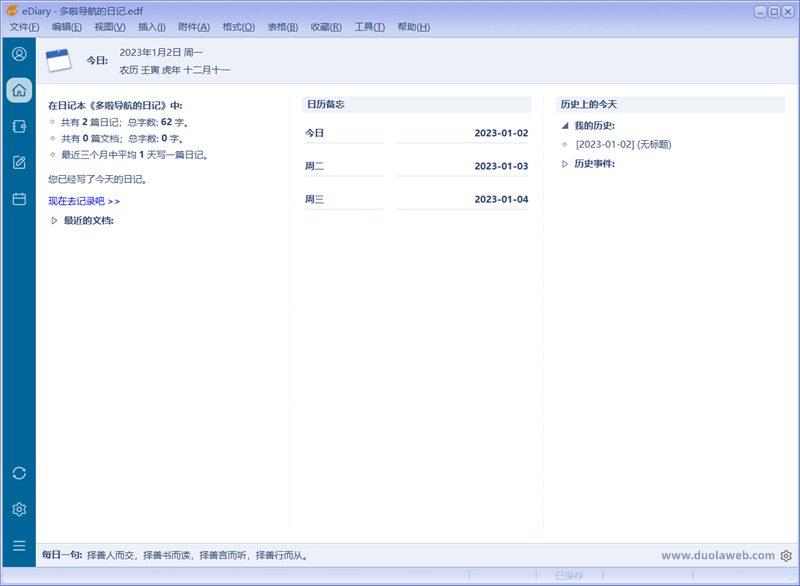800x586 pixels.
Task: Click the eDiary app icon in title bar
Action: [x=12, y=11]
